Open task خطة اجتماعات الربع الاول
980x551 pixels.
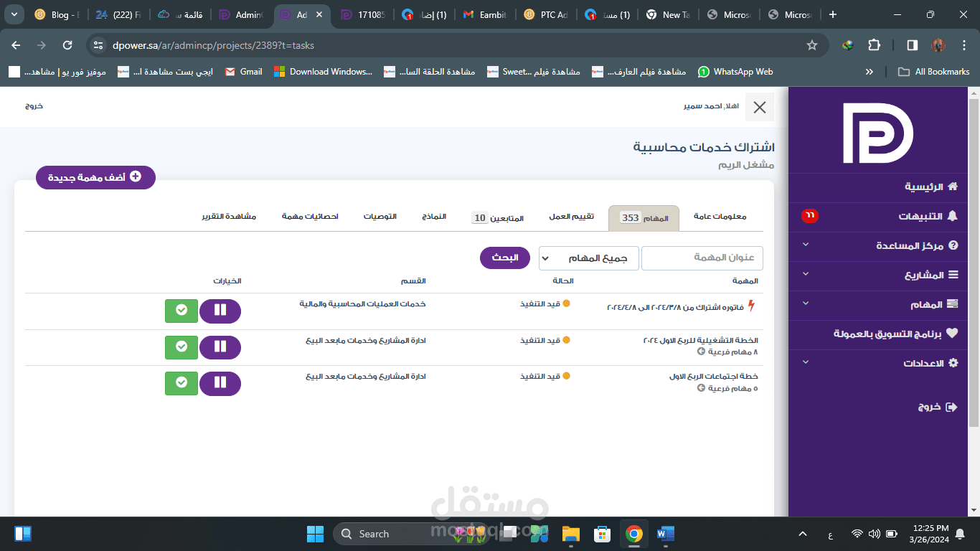click(x=713, y=377)
